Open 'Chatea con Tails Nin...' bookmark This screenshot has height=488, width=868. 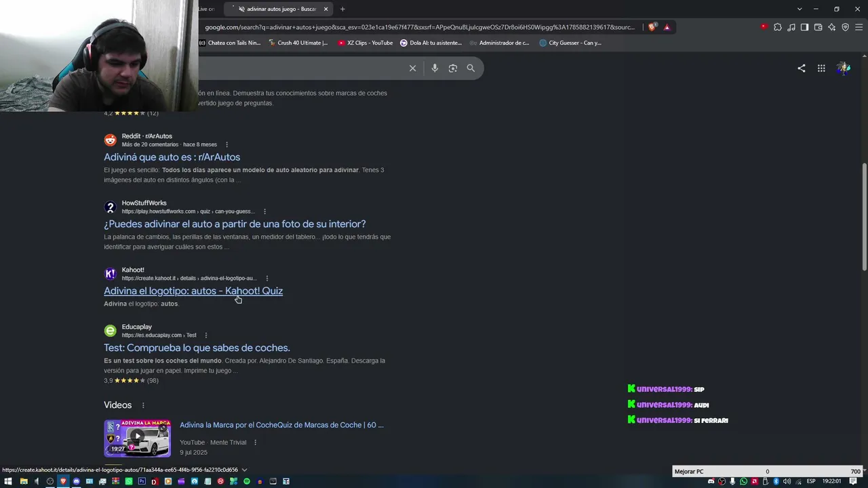(229, 43)
